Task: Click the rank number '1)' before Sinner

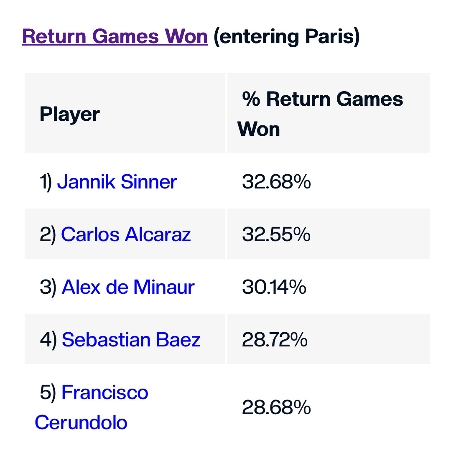Action: 46,182
